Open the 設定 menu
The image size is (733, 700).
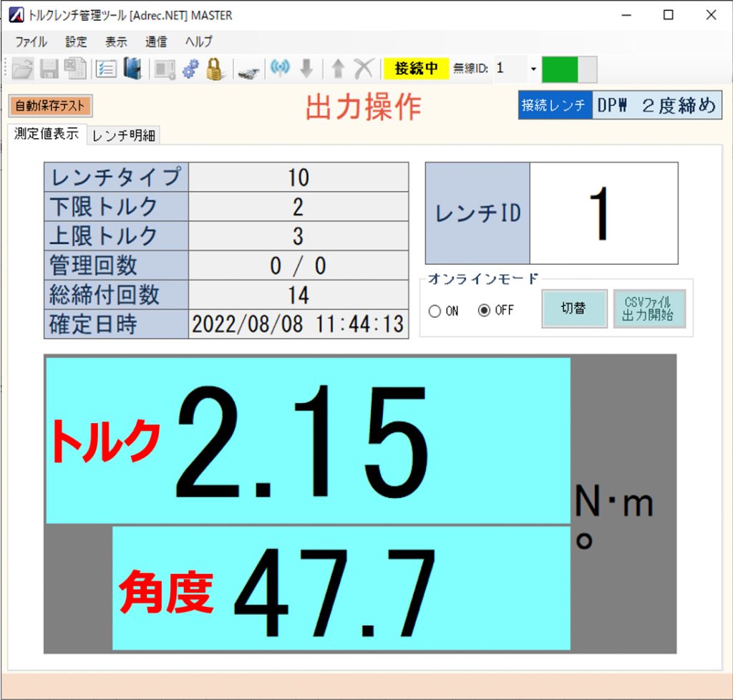coord(76,42)
